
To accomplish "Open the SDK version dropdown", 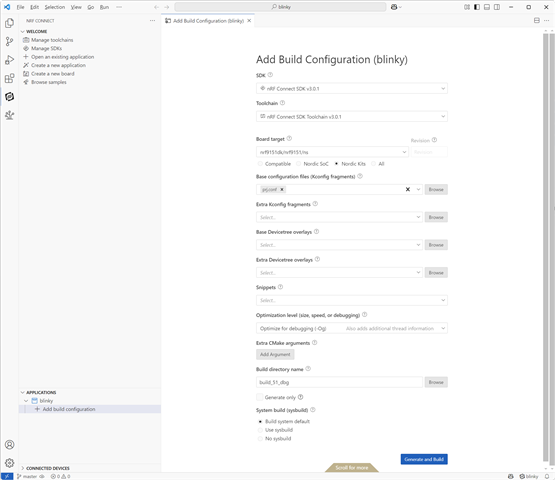I will pyautogui.click(x=352, y=88).
